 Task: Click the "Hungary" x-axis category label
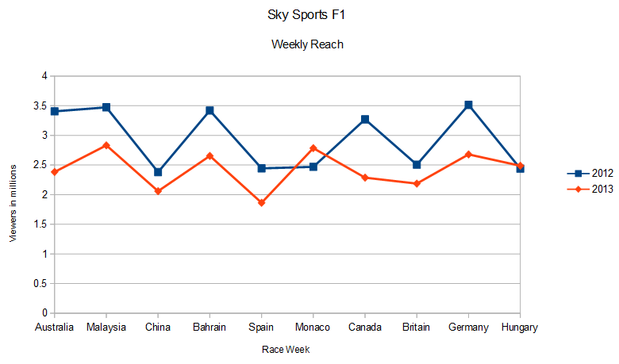click(521, 328)
